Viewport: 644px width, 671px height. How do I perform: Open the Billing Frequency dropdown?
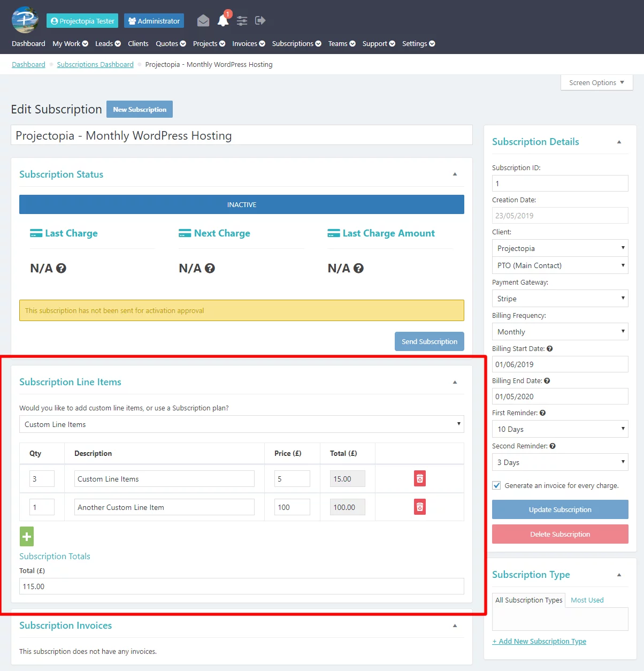tap(559, 332)
